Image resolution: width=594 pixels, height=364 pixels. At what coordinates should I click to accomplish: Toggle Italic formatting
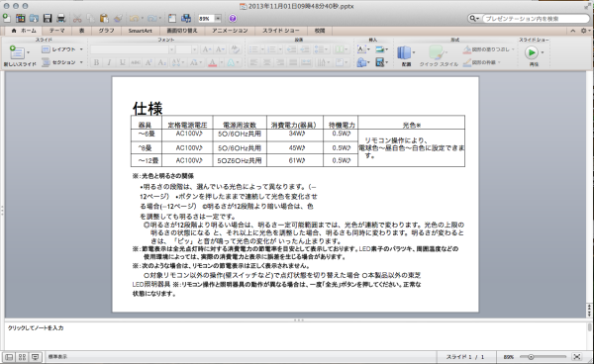[109, 62]
